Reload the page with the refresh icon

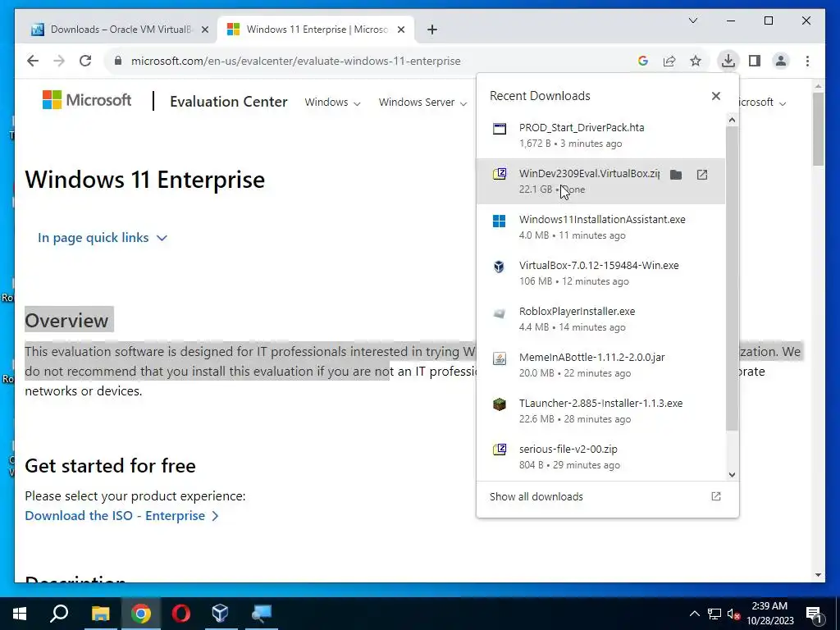[85, 61]
